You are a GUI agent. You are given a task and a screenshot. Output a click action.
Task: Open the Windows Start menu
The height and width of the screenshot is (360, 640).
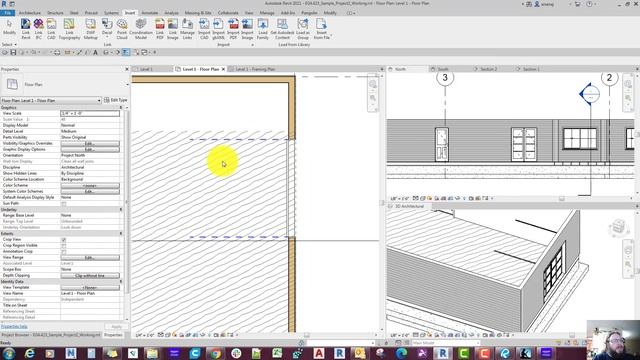(8, 353)
